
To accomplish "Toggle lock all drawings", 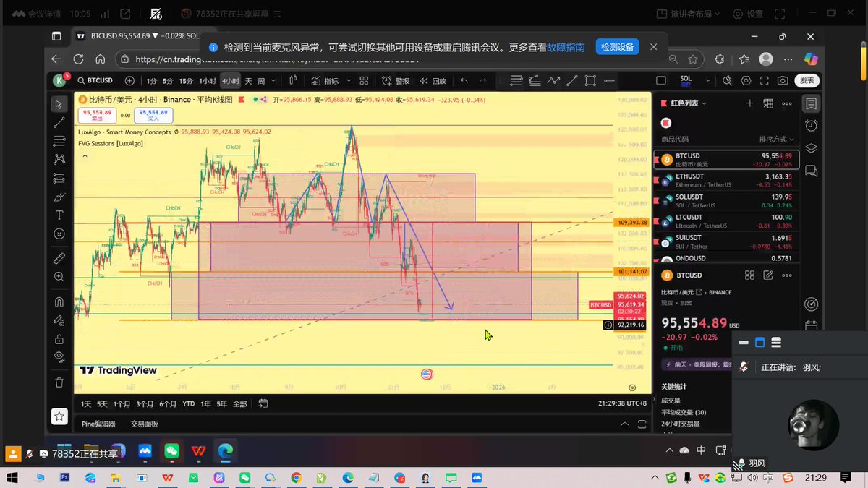I will [x=59, y=338].
